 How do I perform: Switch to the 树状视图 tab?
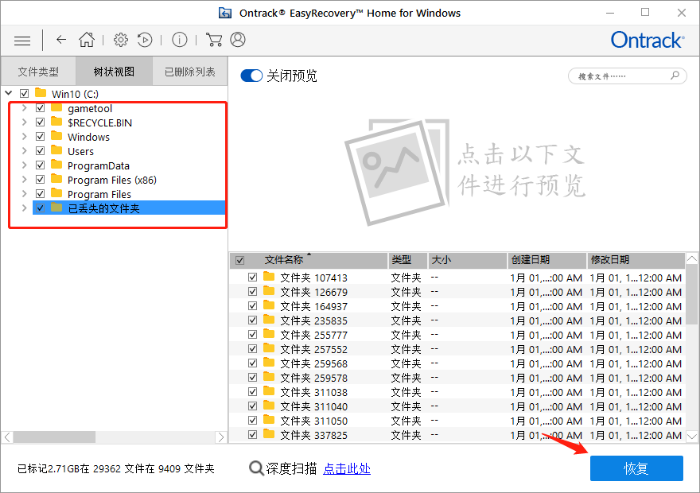[114, 71]
